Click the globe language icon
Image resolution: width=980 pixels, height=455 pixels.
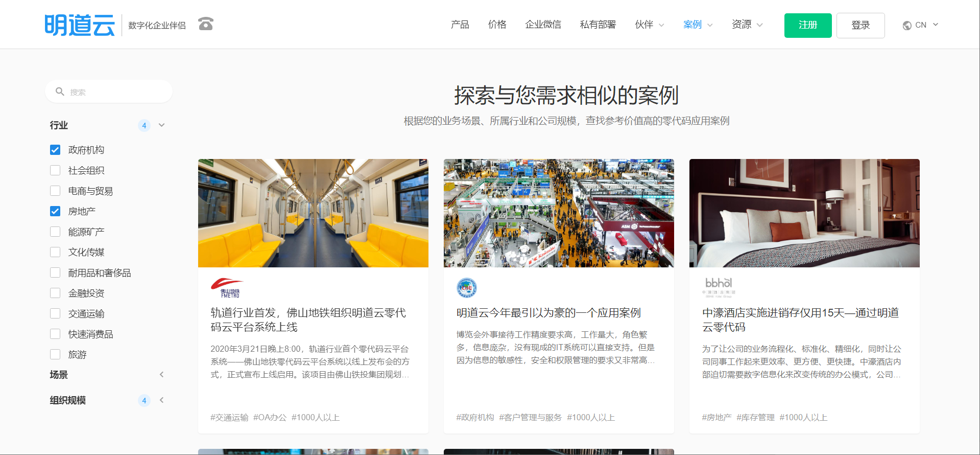[x=907, y=26]
